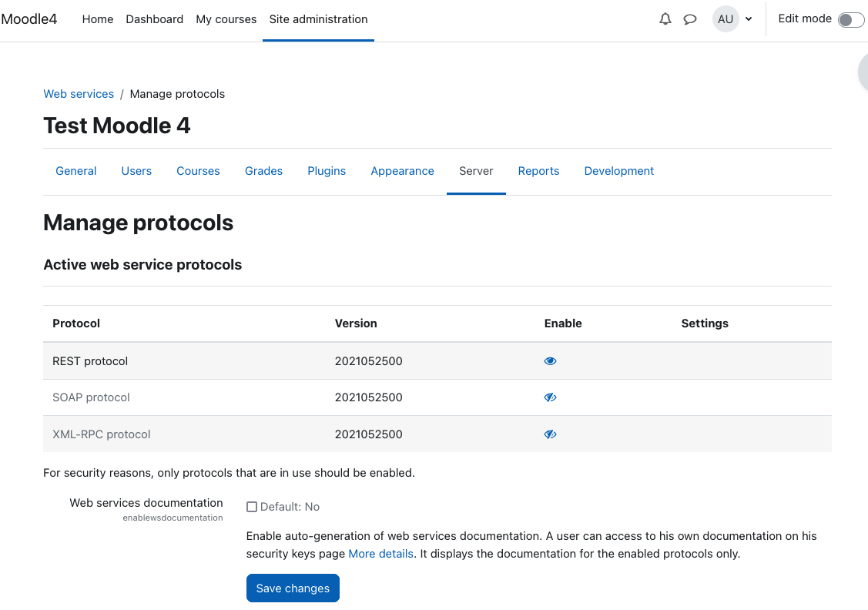Open the Web services breadcrumb link

[79, 94]
